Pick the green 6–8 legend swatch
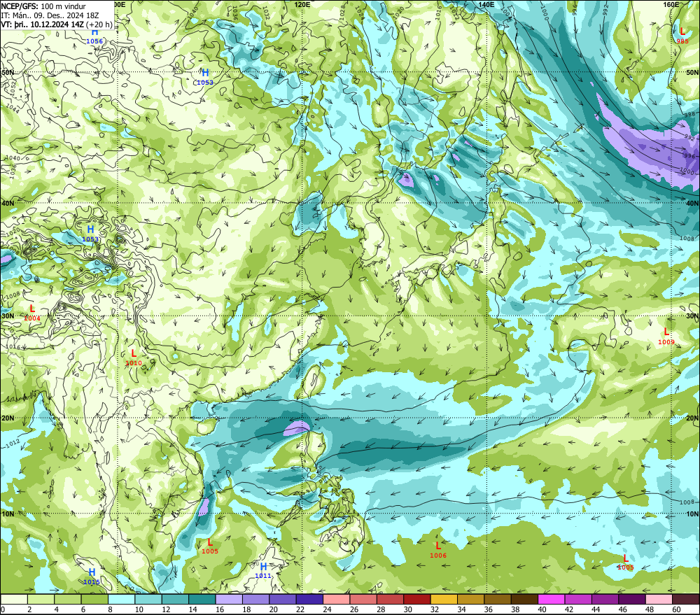 pyautogui.click(x=94, y=599)
